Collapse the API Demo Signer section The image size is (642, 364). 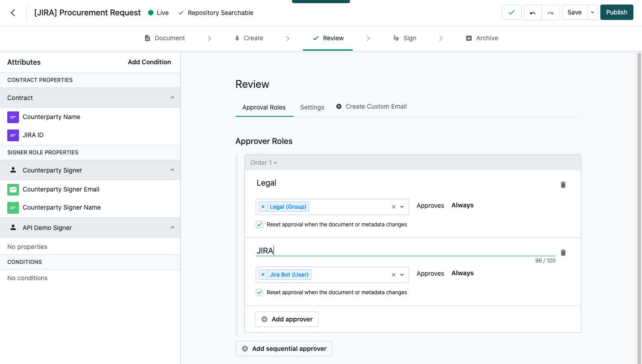point(172,228)
